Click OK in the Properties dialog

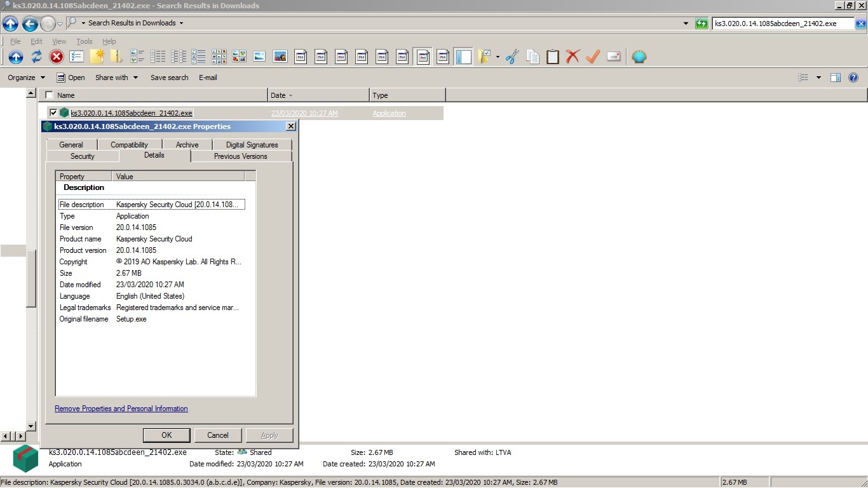coord(166,435)
